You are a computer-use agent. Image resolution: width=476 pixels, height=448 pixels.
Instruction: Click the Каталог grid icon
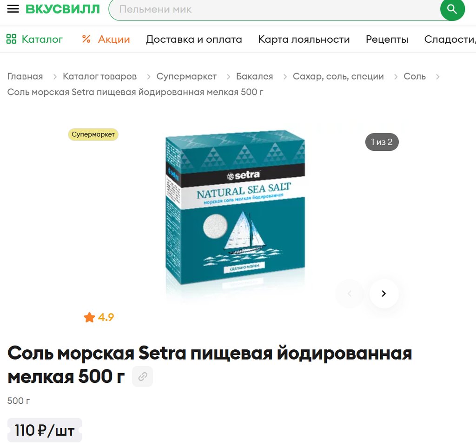[11, 39]
